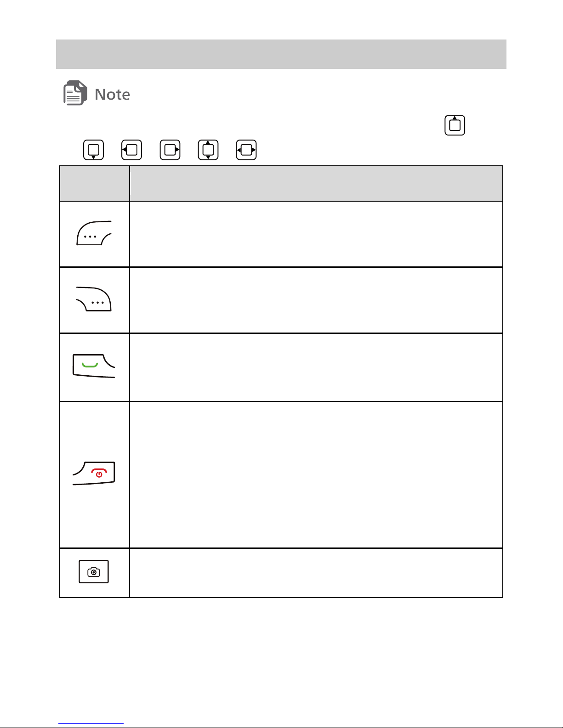Click the camera key icon

click(94, 572)
